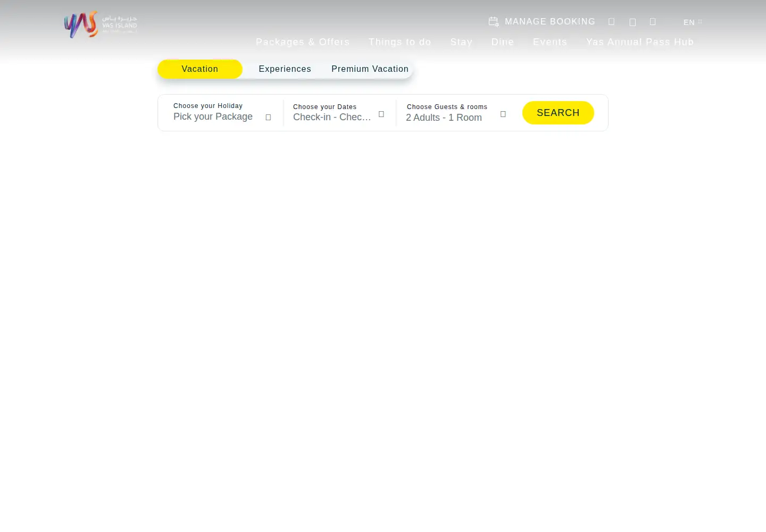Click the Yas Island logo
Image resolution: width=766 pixels, height=532 pixels.
click(101, 24)
